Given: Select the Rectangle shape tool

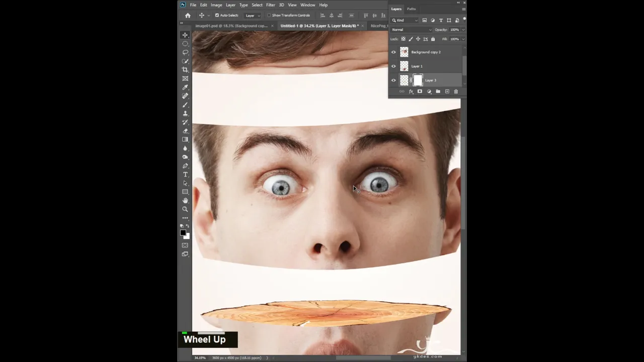Looking at the screenshot, I should click(x=185, y=192).
